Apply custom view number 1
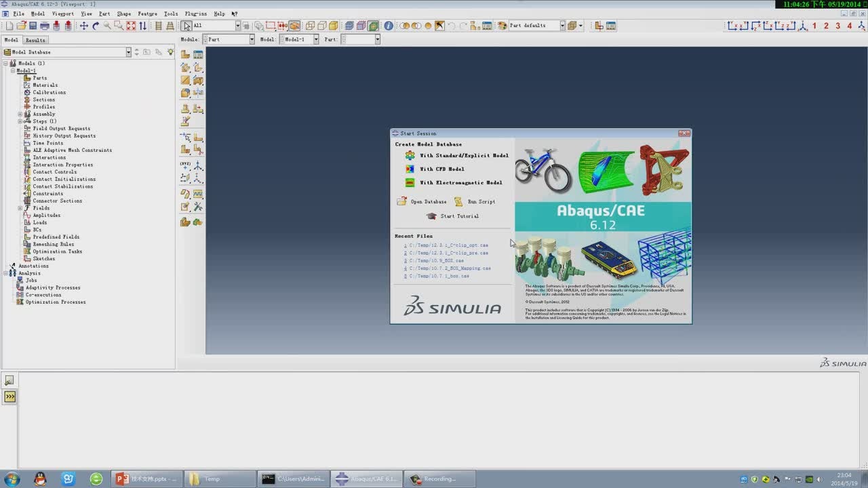 [814, 26]
